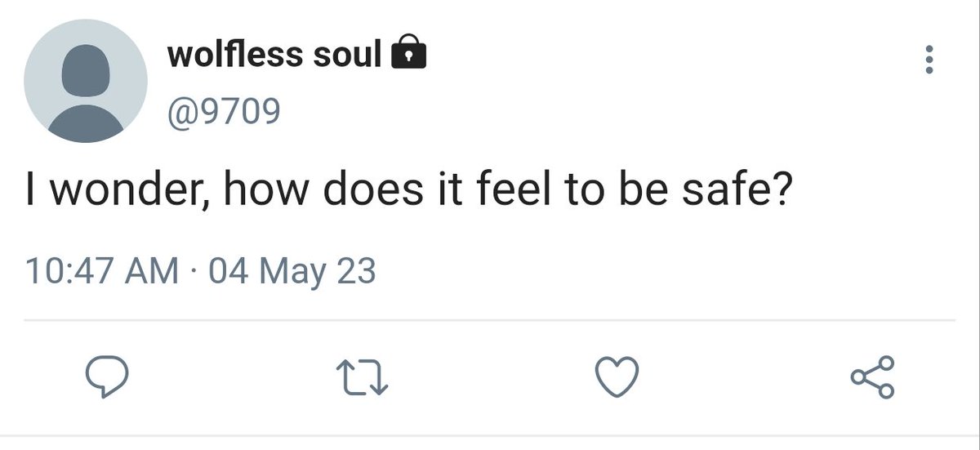Like the tweet with the heart icon
Image resolution: width=980 pixels, height=450 pixels.
tap(615, 378)
